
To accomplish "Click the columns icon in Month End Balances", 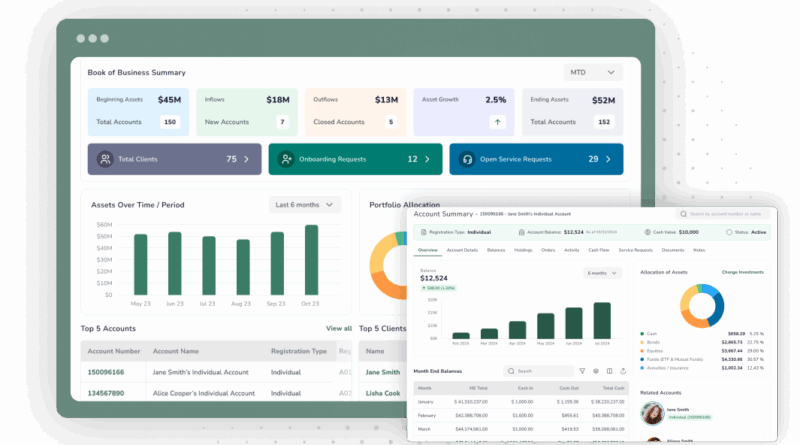I will click(x=609, y=371).
